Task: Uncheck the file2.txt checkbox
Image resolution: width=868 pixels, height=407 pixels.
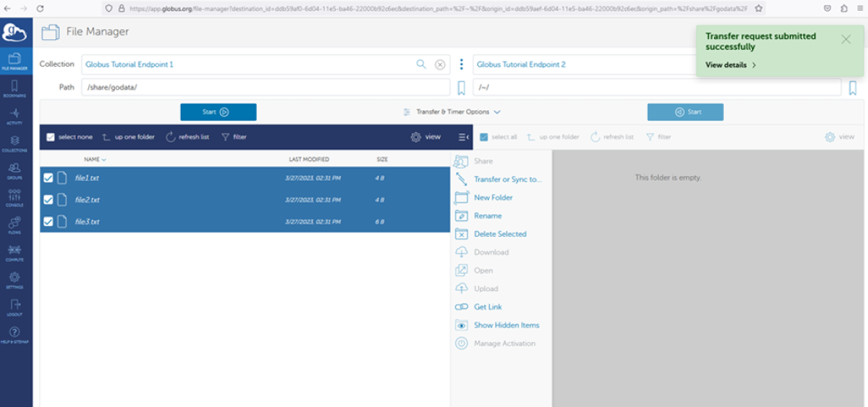Action: tap(48, 200)
